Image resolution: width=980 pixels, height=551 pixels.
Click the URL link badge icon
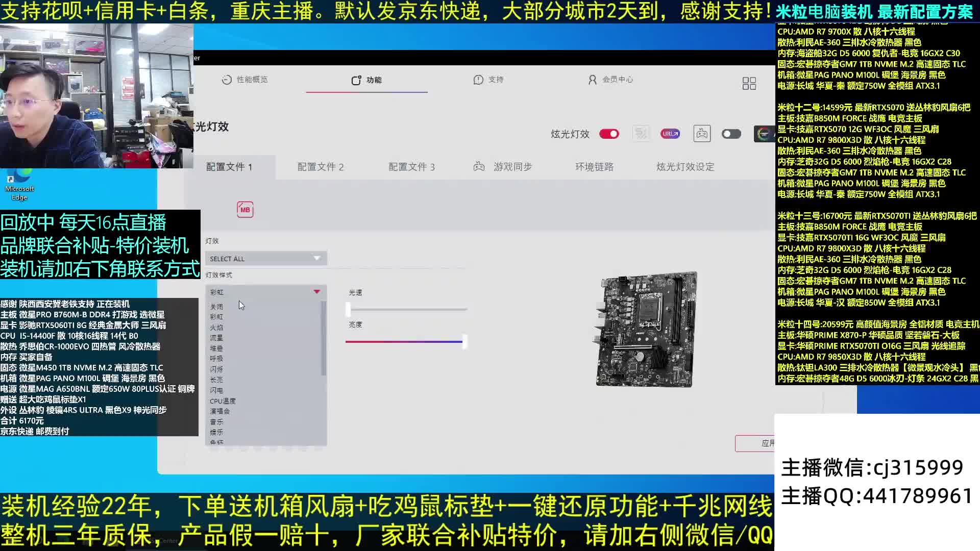(670, 134)
